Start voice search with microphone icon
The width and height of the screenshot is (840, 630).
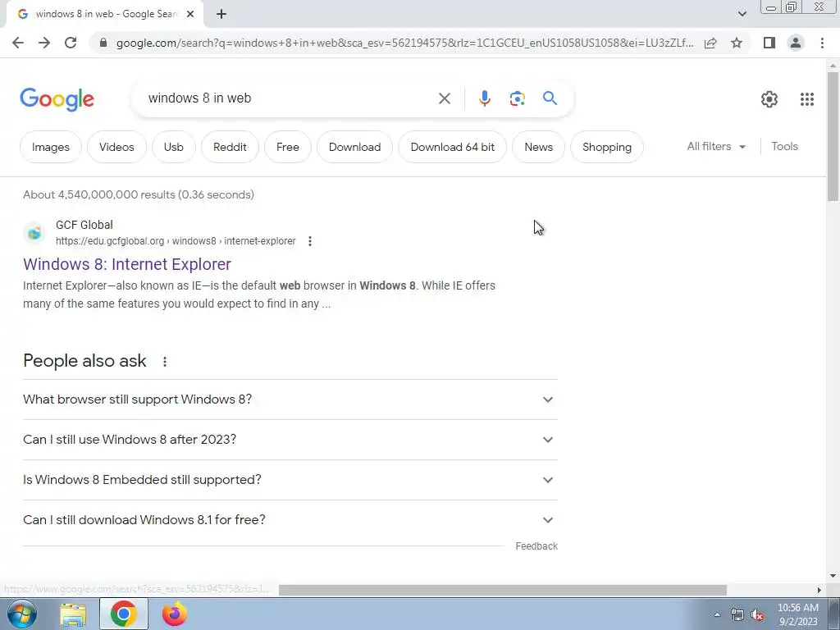484,98
